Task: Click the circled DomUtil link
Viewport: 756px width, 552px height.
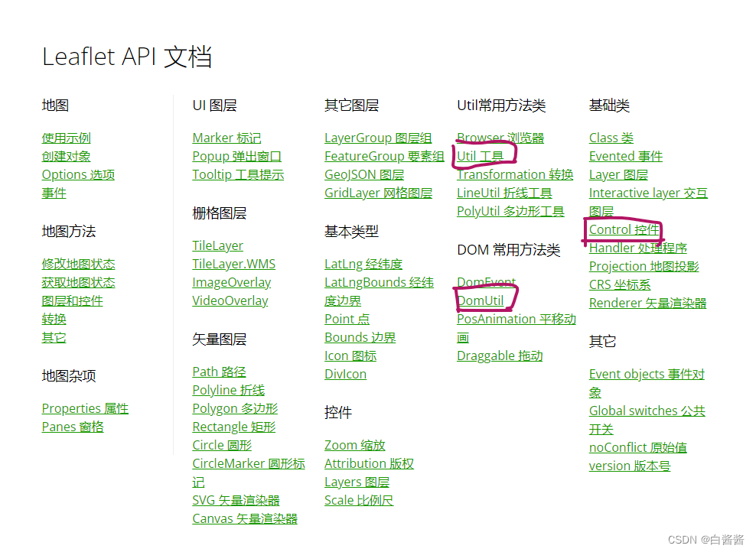Action: (482, 300)
